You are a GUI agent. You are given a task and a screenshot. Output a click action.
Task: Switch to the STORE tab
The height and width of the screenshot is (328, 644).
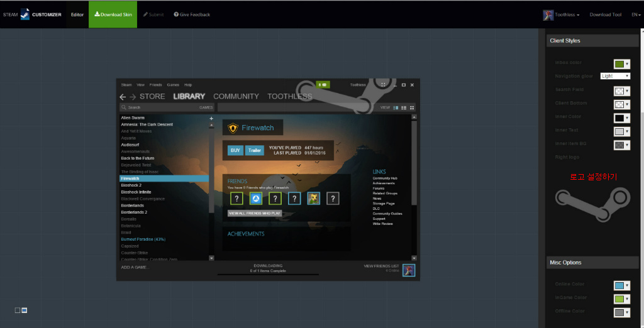click(152, 97)
